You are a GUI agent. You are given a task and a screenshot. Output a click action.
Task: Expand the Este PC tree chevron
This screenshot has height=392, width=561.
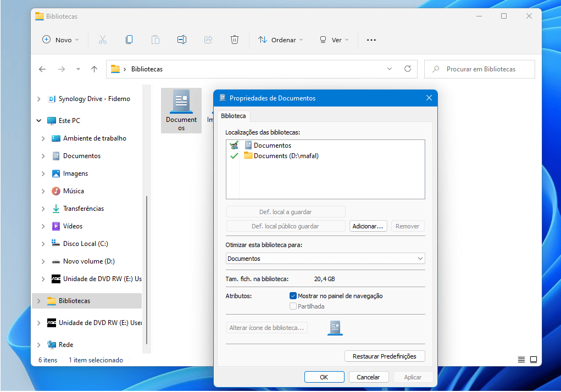38,121
